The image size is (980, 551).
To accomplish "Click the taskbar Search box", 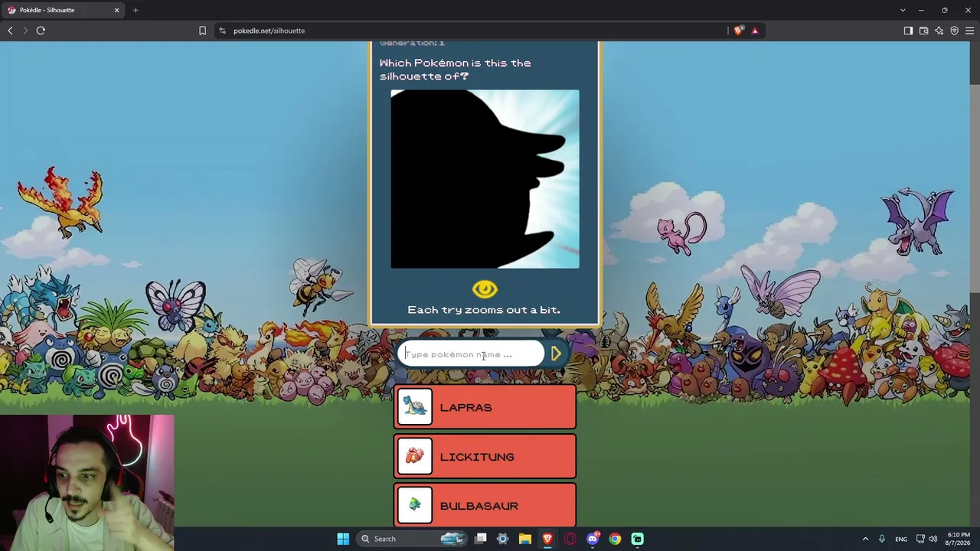I will tap(413, 539).
